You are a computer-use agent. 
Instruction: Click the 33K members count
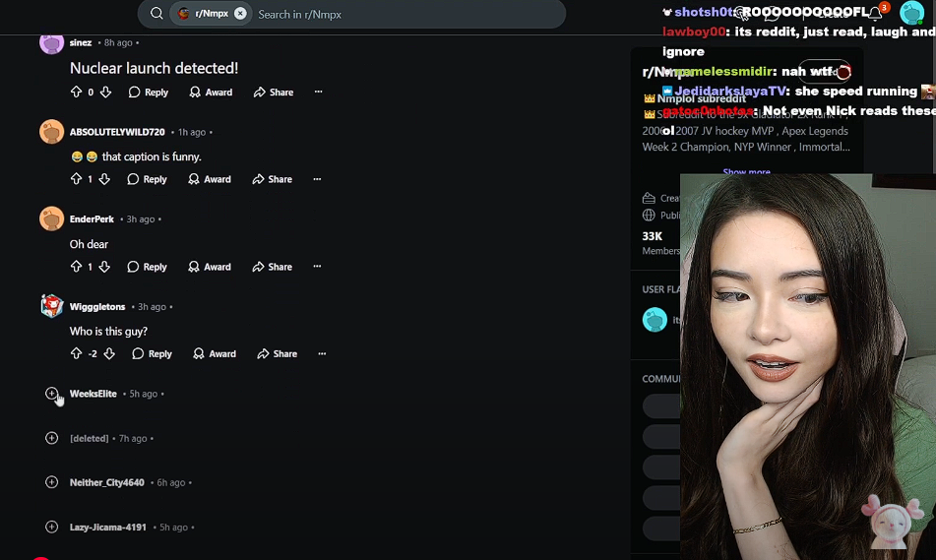[652, 236]
